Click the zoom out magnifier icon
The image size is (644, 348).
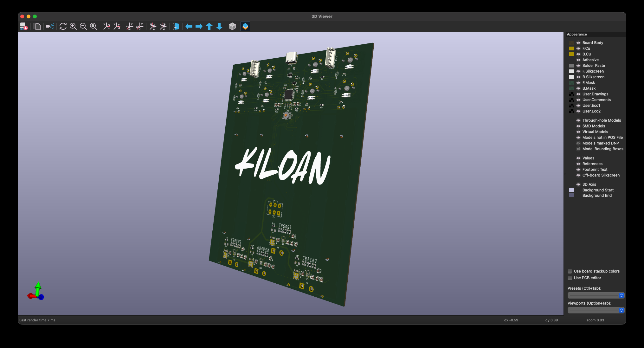coord(83,26)
